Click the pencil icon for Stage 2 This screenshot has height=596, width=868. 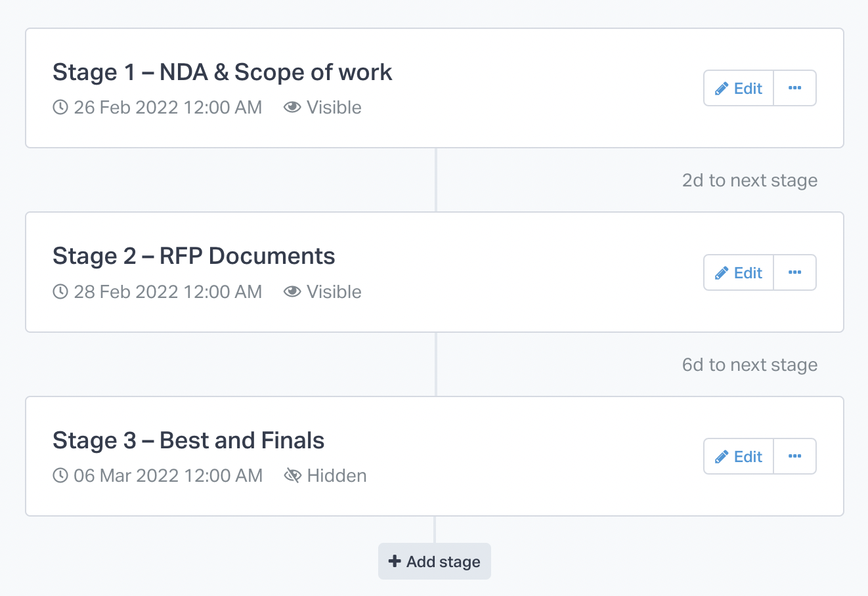pyautogui.click(x=722, y=273)
